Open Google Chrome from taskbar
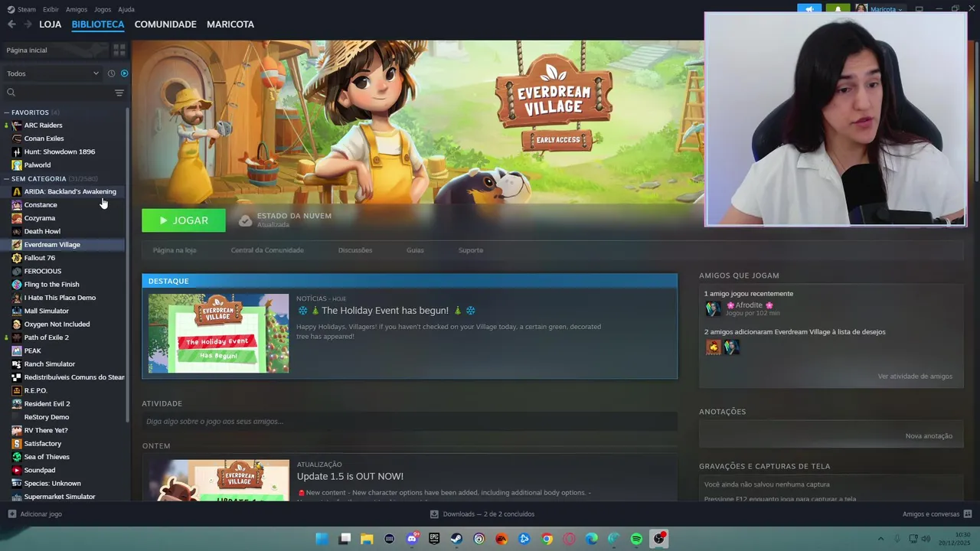Viewport: 980px width, 551px height. pos(547,539)
